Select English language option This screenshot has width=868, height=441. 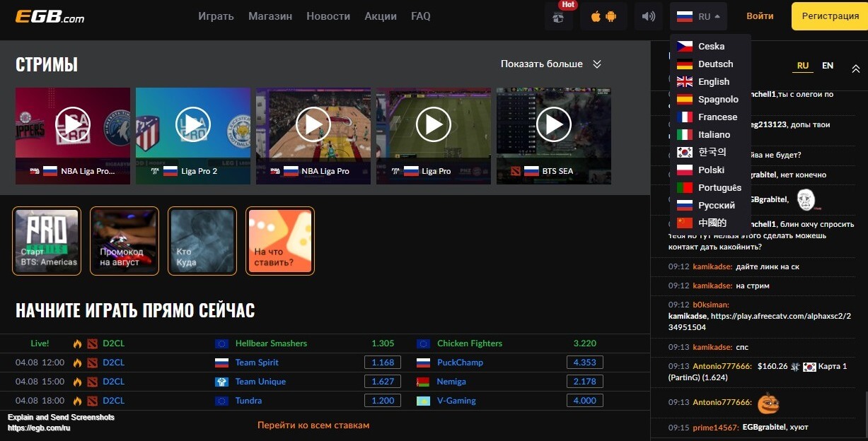tap(710, 81)
